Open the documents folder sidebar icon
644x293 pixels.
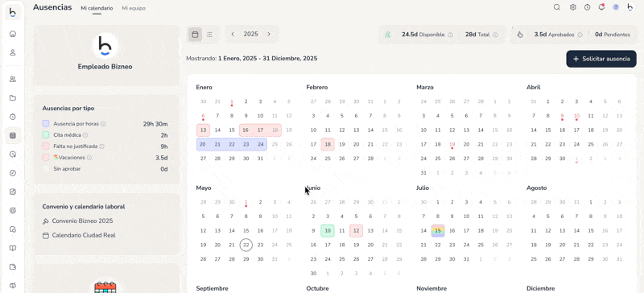click(x=13, y=98)
